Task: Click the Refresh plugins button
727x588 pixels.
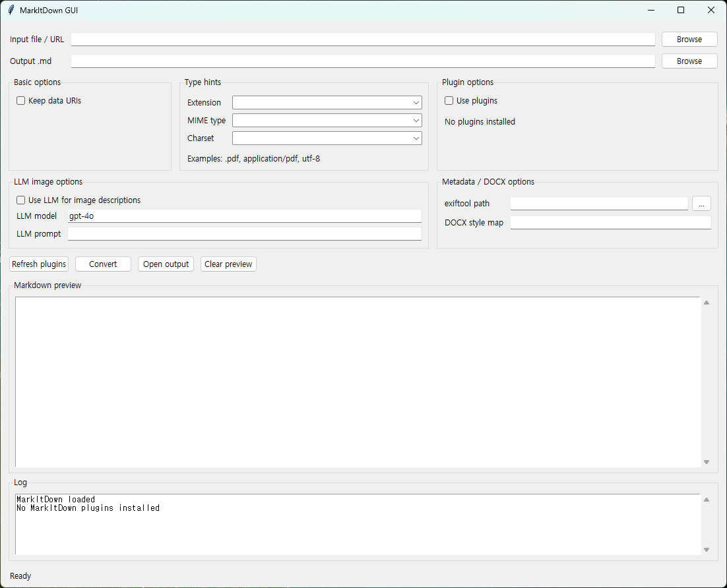Action: click(39, 264)
